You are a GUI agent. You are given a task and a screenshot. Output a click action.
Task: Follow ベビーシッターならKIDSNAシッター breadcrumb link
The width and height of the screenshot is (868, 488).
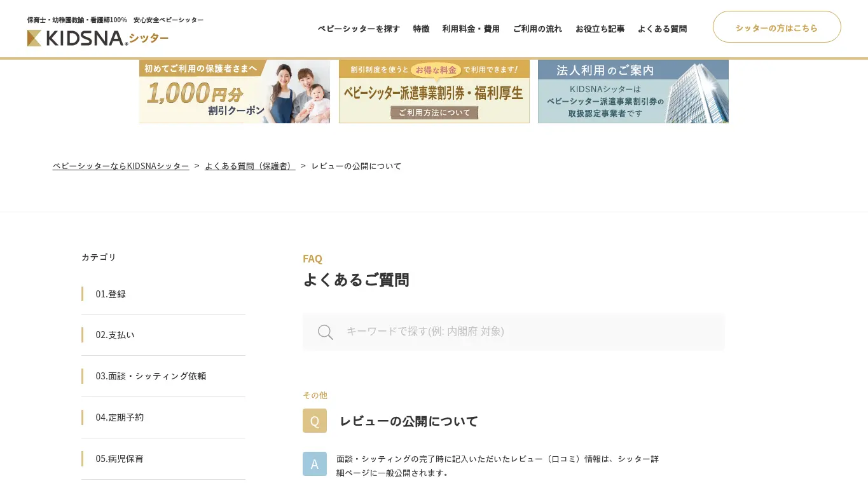121,166
